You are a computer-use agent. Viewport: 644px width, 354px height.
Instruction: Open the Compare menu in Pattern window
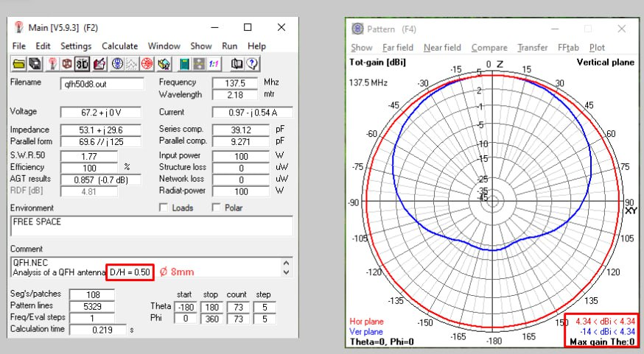(x=489, y=48)
